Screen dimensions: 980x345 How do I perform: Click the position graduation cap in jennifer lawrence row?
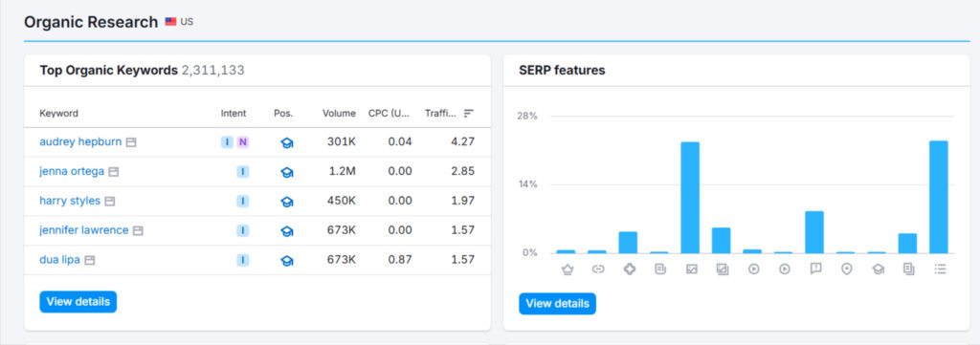point(287,231)
